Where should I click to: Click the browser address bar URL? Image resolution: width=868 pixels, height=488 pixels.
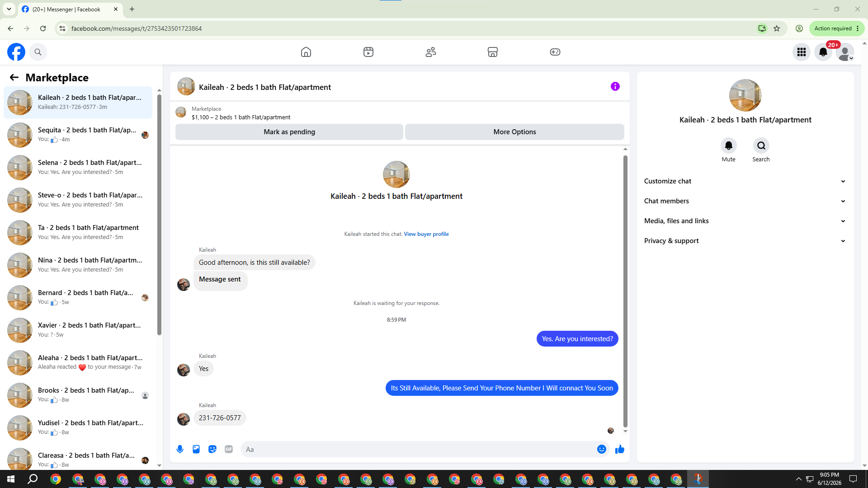click(137, 28)
